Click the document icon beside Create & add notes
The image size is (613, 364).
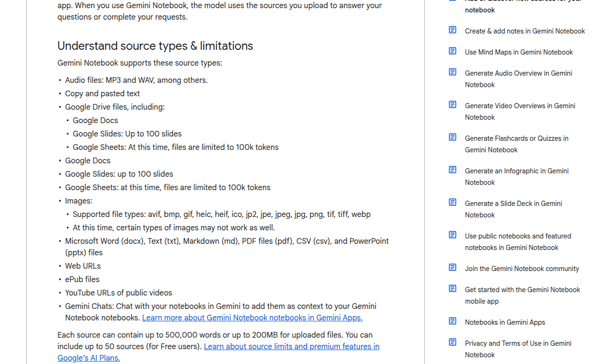pos(453,30)
